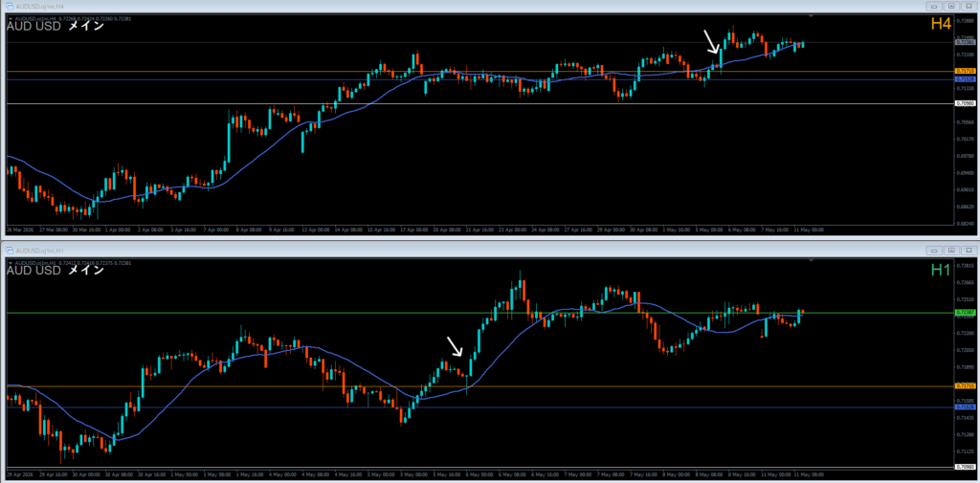Select the white arrow on H4 chart
This screenshot has height=483, width=980.
pos(711,41)
